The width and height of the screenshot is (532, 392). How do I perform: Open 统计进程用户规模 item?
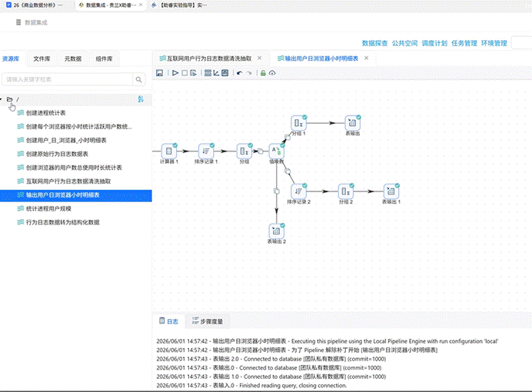pyautogui.click(x=48, y=208)
